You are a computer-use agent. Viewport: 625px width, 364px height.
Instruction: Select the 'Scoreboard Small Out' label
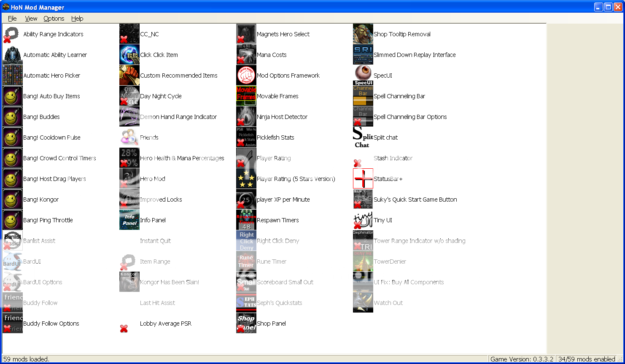[x=286, y=282]
